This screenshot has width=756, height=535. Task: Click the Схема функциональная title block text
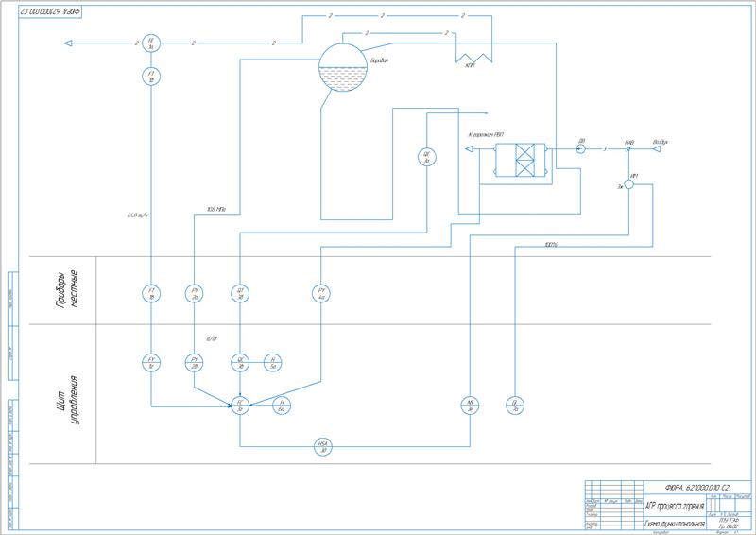click(674, 524)
